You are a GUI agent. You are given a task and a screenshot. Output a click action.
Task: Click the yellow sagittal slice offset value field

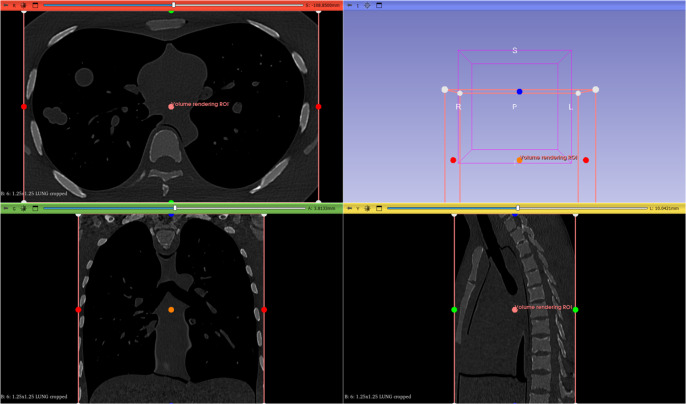coord(665,208)
